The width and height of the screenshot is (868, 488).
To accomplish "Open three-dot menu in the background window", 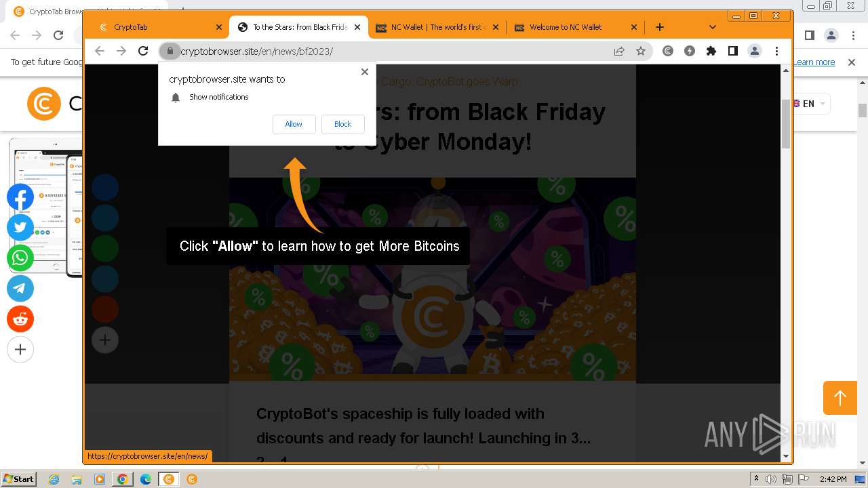I will [x=852, y=35].
